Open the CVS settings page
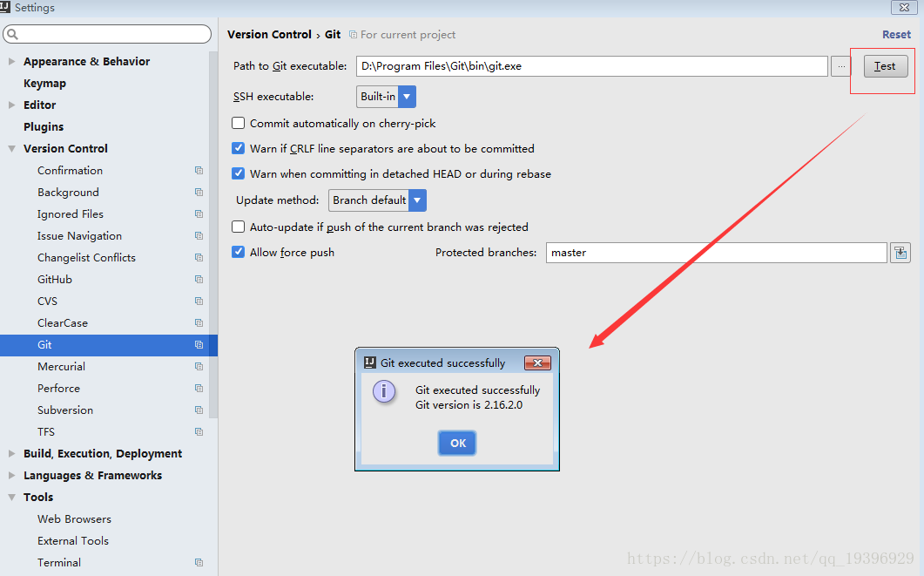This screenshot has width=924, height=576. tap(47, 302)
